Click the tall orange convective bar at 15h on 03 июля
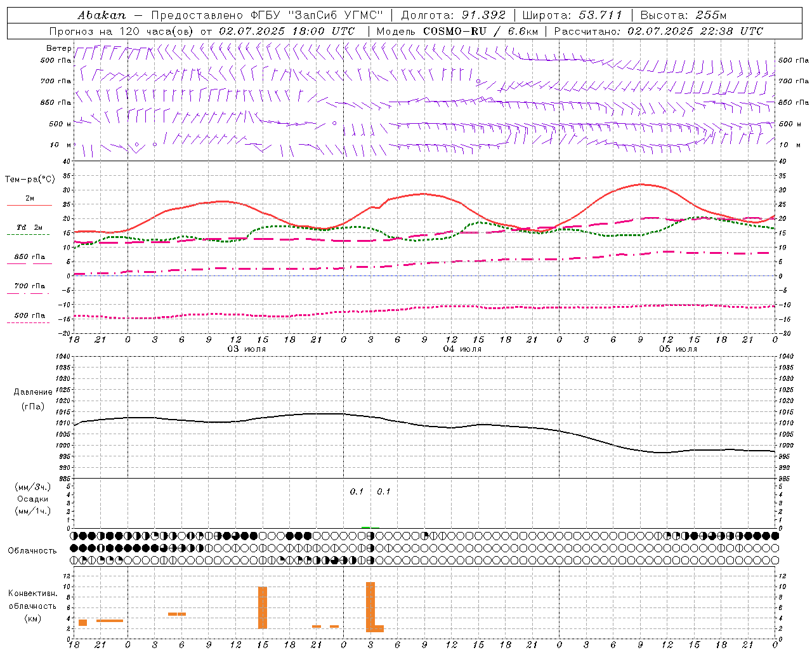 coord(263,607)
